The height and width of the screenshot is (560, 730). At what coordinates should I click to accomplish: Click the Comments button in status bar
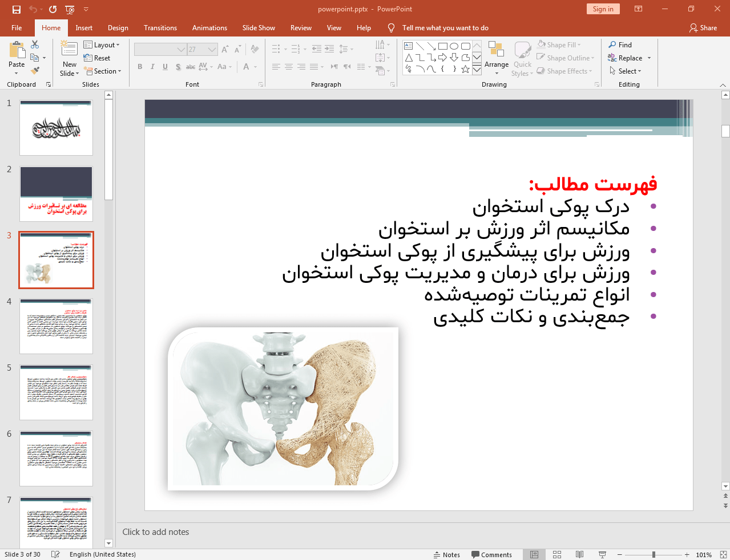pos(491,554)
